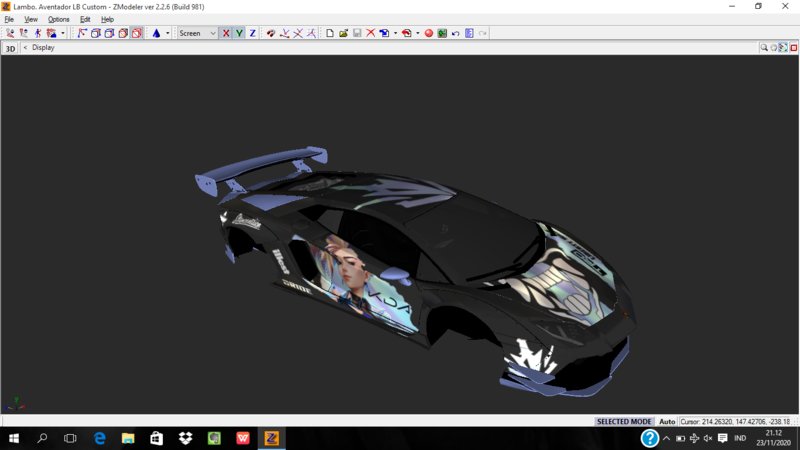The height and width of the screenshot is (450, 800).
Task: Open the Windows Start menu
Action: [x=14, y=438]
